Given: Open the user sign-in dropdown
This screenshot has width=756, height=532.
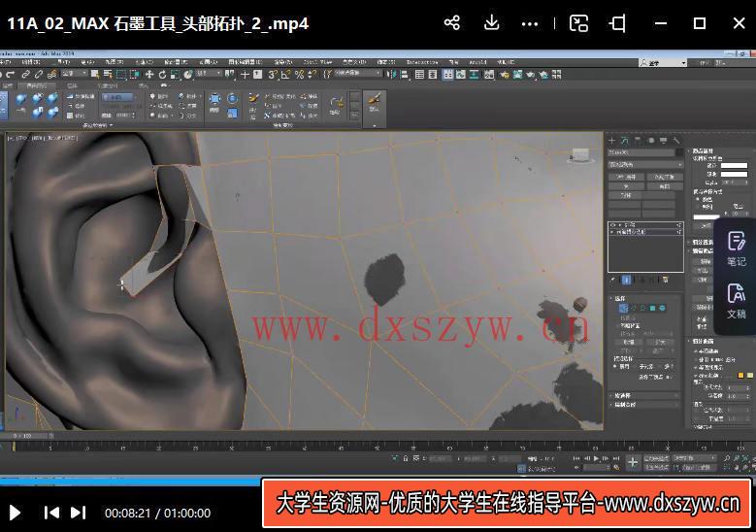Looking at the screenshot, I should coord(663,63).
